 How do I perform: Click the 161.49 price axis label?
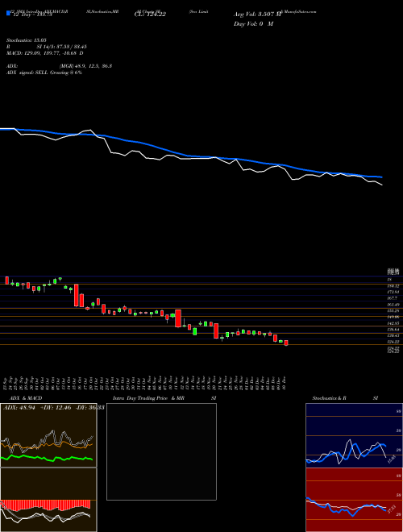tap(393, 305)
